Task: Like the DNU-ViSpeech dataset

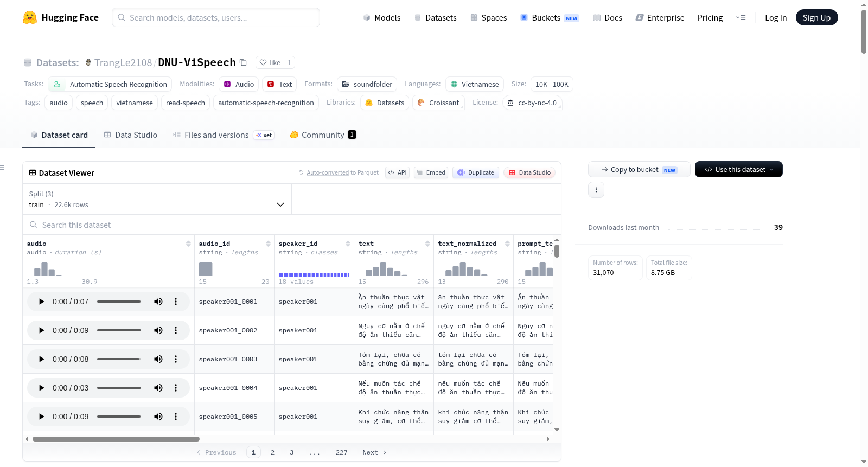Action: point(270,62)
